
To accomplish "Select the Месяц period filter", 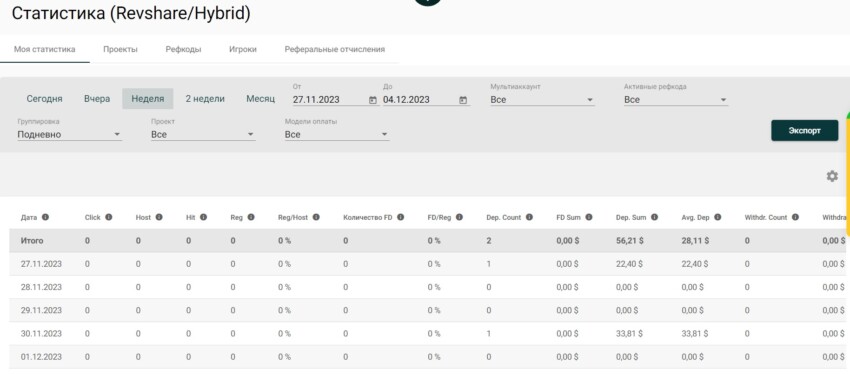I will [260, 99].
